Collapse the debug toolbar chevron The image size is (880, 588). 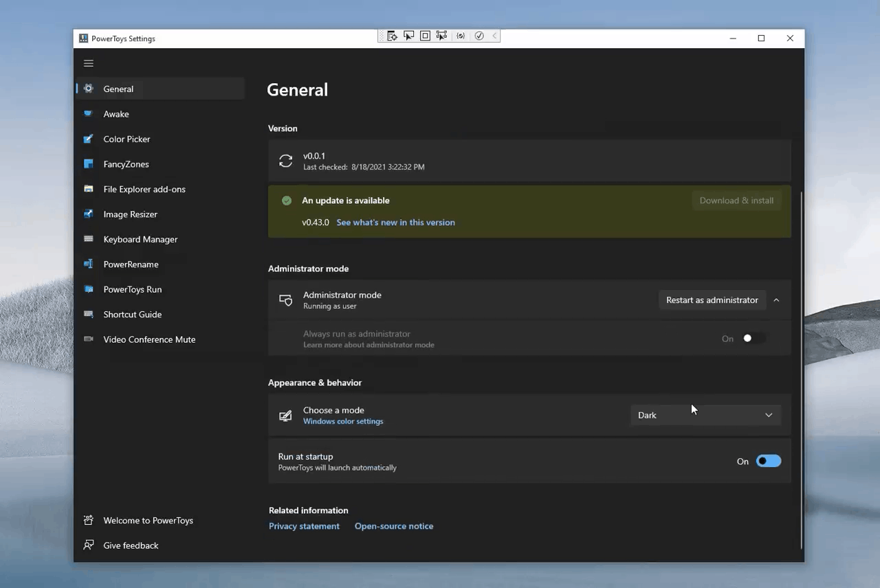494,36
